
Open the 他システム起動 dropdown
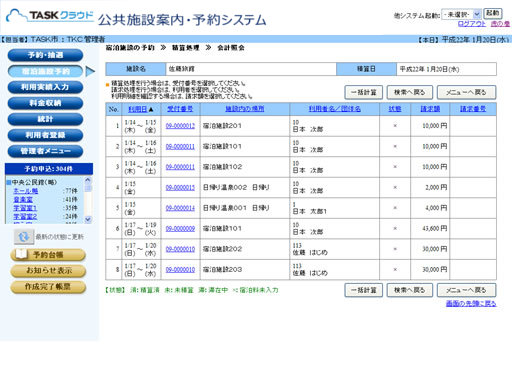(x=461, y=14)
